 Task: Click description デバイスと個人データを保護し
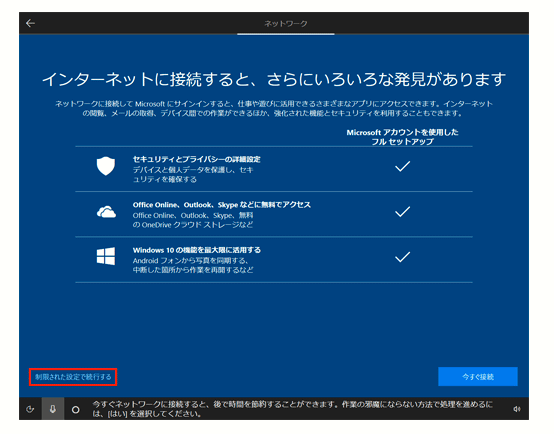coord(193,175)
